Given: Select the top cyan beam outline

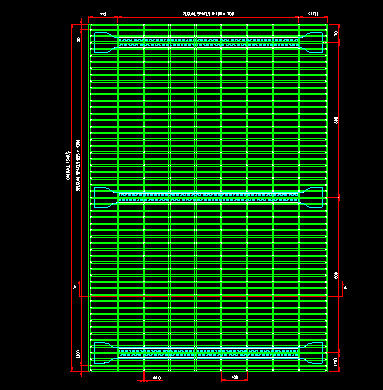Looking at the screenshot, I should pos(209,42).
